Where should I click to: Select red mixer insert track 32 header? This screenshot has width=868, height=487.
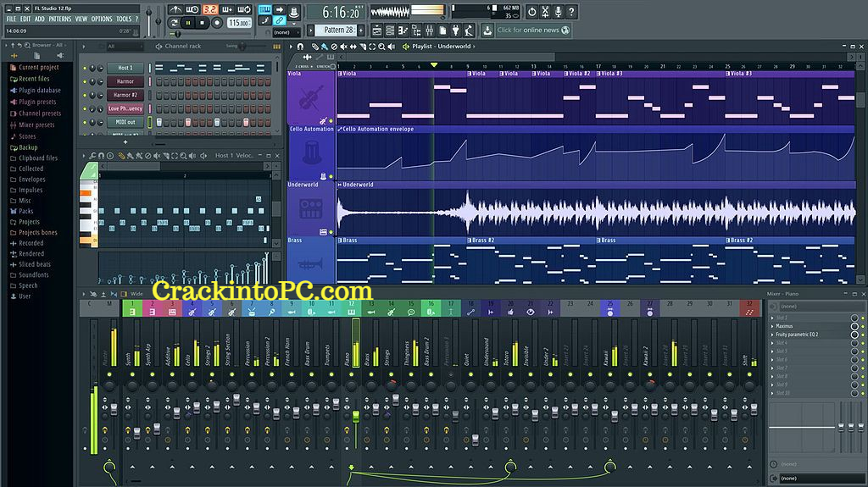click(x=749, y=308)
